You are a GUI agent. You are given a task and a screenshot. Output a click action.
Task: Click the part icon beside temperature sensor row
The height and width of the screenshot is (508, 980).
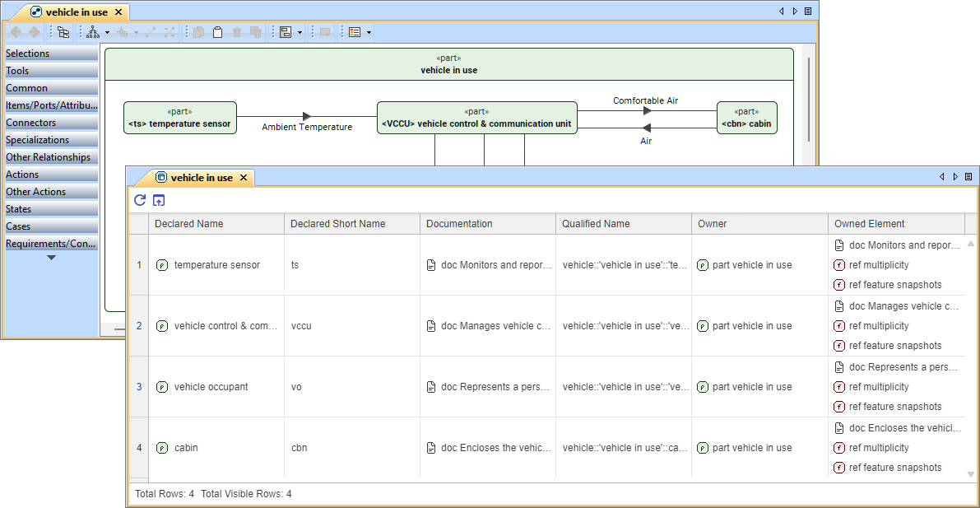click(162, 265)
